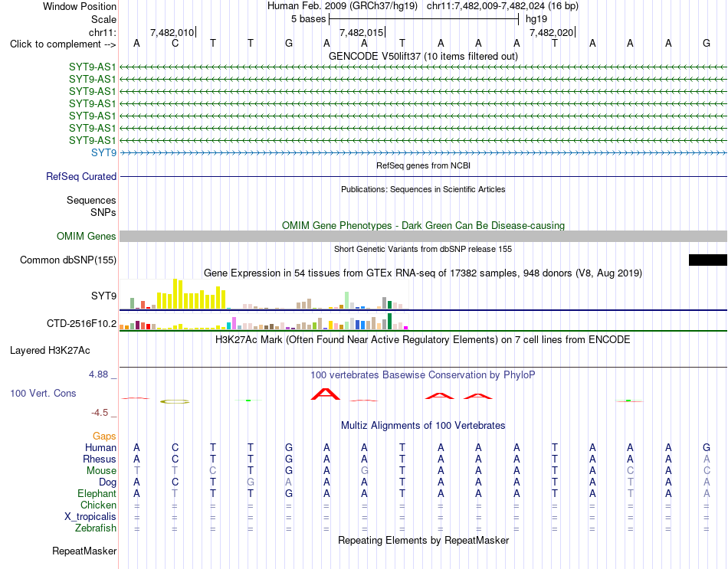Click the 'SNPs' track label
This screenshot has width=728, height=569.
click(x=103, y=212)
